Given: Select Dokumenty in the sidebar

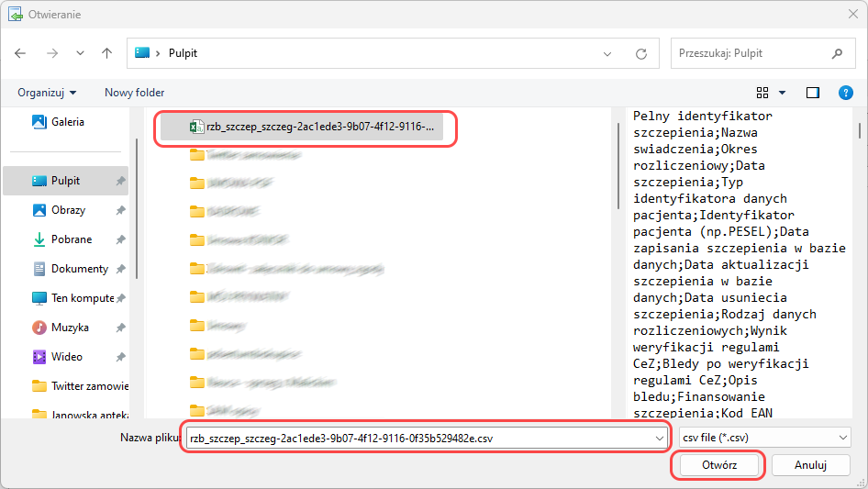Looking at the screenshot, I should [79, 269].
